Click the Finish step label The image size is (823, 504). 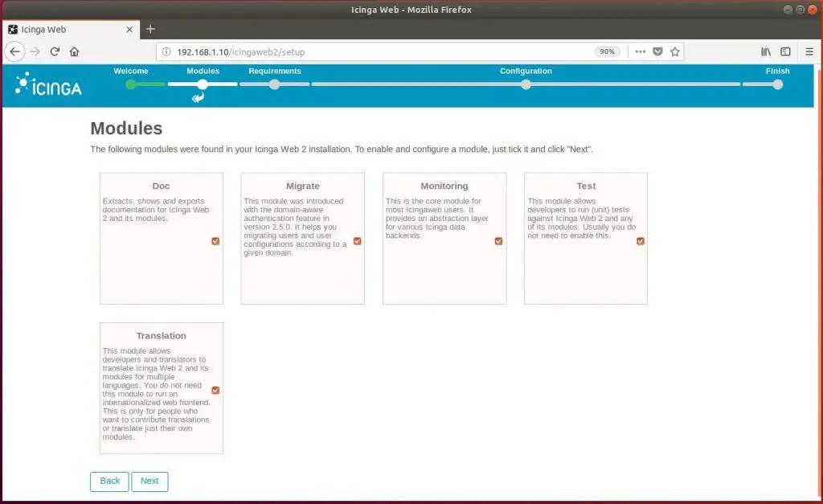coord(777,71)
